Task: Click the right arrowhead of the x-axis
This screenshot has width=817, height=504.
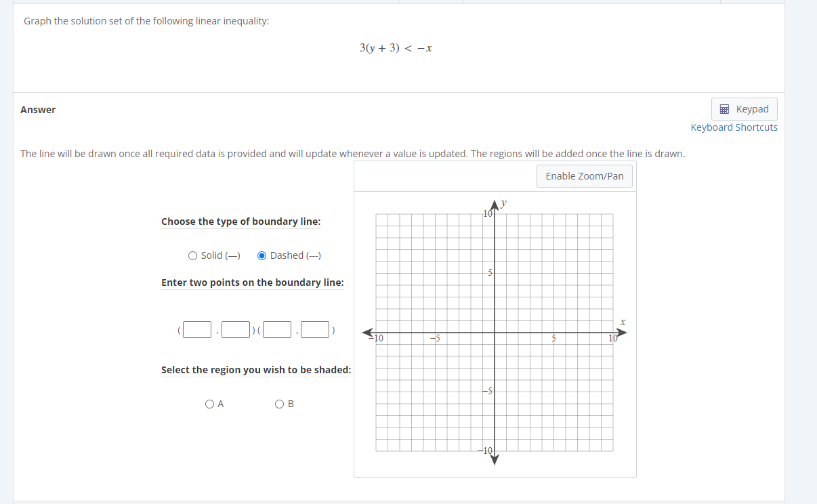Action: pyautogui.click(x=621, y=333)
